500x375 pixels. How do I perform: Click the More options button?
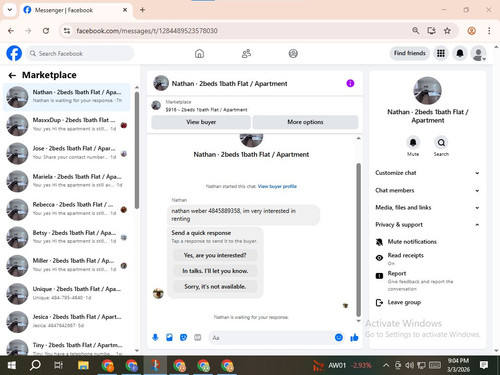305,122
